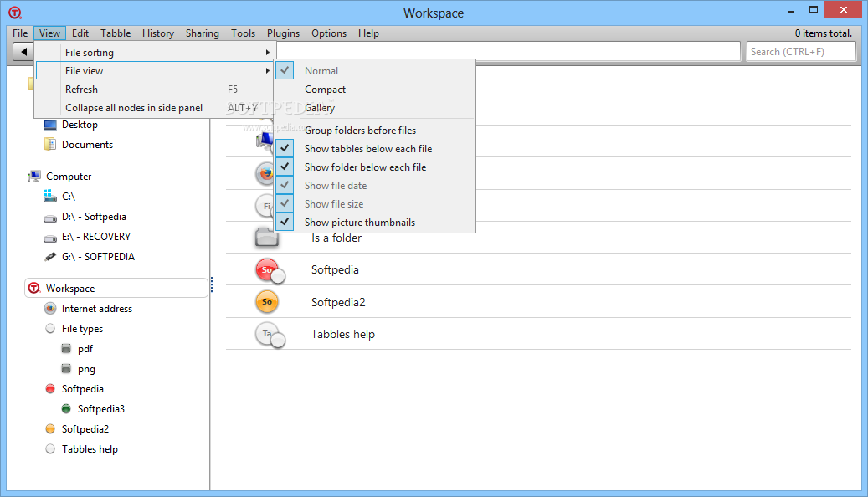
Task: Select 'Tabbles help' row in main list
Action: (x=342, y=334)
